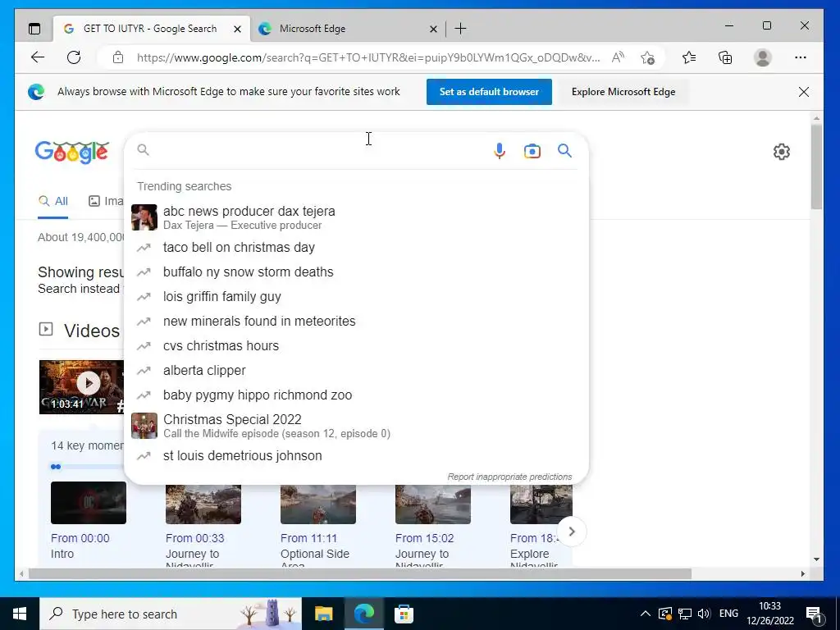Open the Collections icon
The image size is (840, 630).
[x=725, y=57]
